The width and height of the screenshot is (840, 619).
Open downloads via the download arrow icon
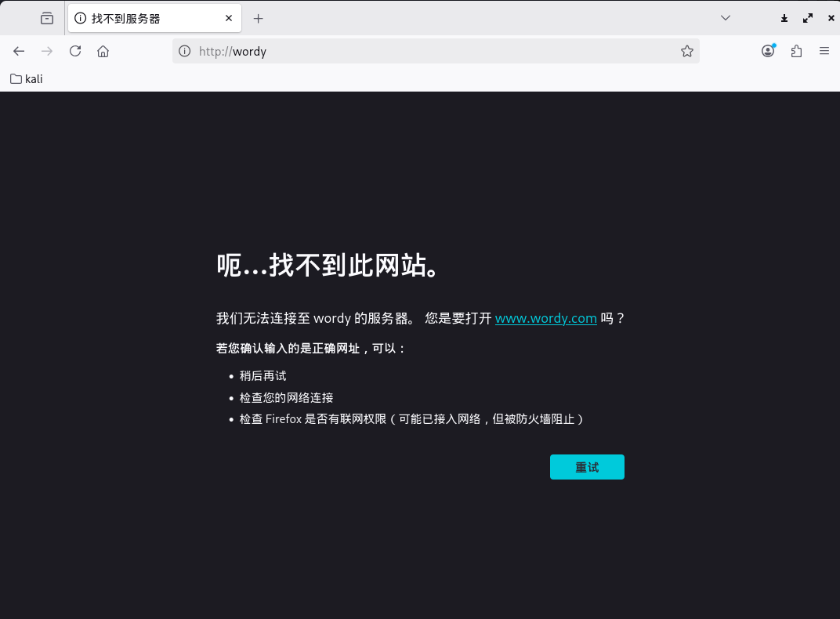[784, 17]
